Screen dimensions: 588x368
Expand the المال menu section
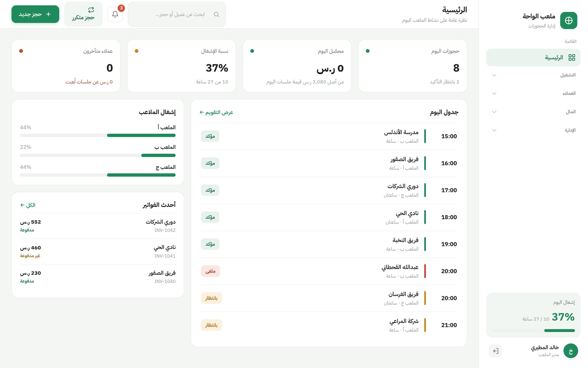pyautogui.click(x=533, y=112)
